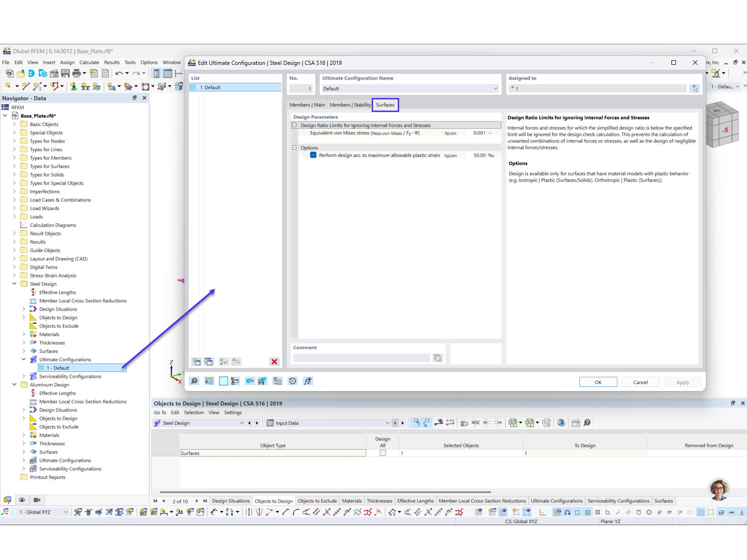This screenshot has height=560, width=747.
Task: Open the dialog search/help icon at bottom left
Action: click(x=194, y=381)
